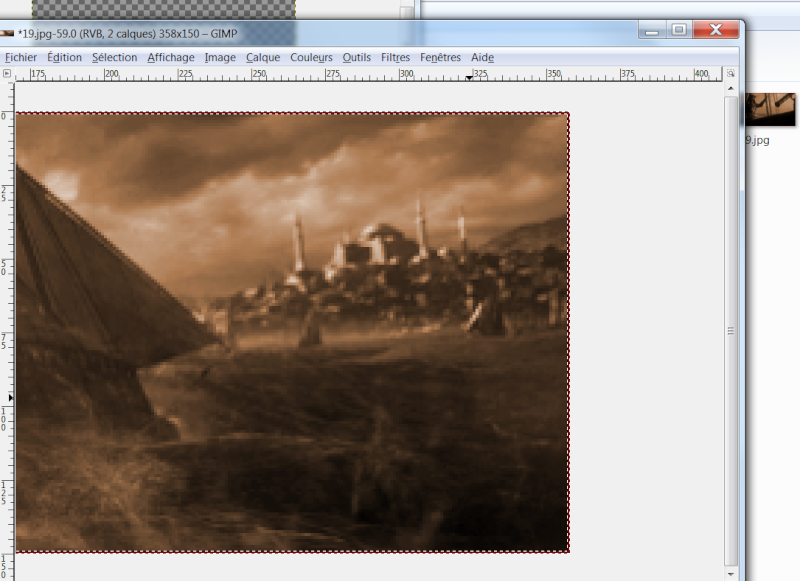The image size is (800, 581).
Task: Open the Édition menu
Action: coord(64,57)
